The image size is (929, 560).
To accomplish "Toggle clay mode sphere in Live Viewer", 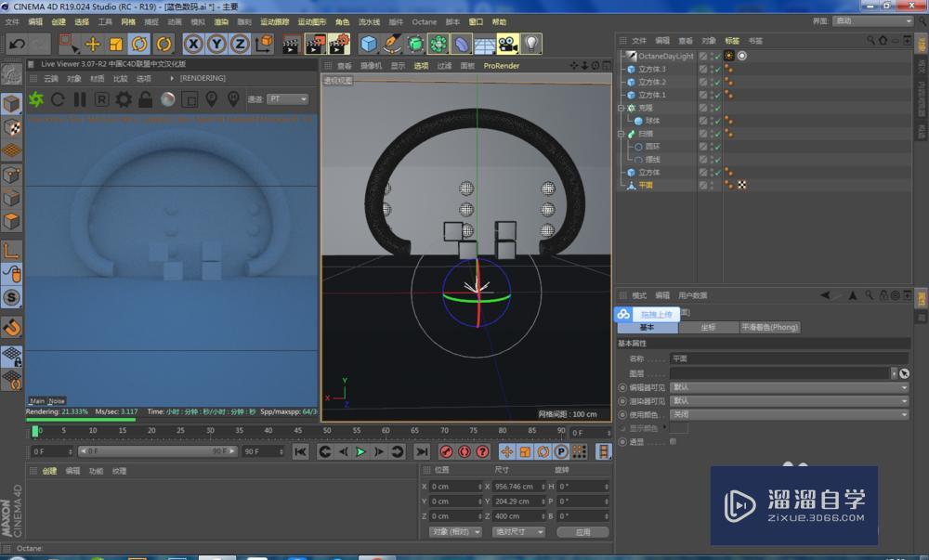I will (x=167, y=99).
